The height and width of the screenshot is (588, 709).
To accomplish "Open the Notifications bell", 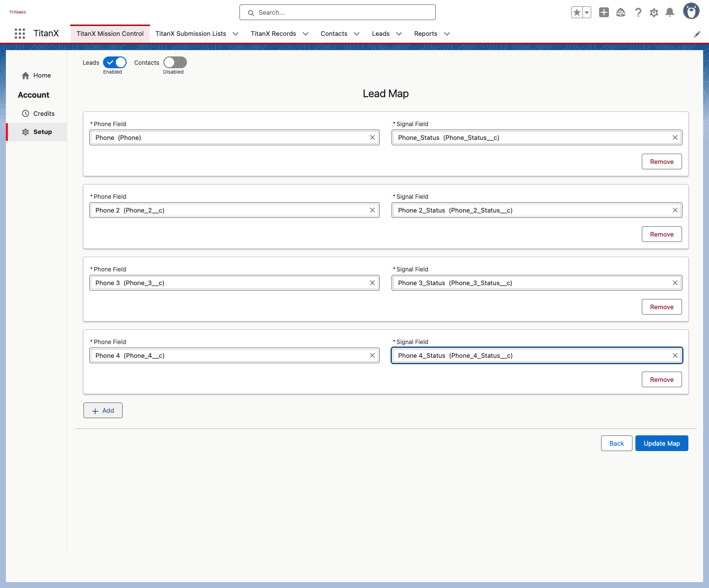I will (x=670, y=12).
